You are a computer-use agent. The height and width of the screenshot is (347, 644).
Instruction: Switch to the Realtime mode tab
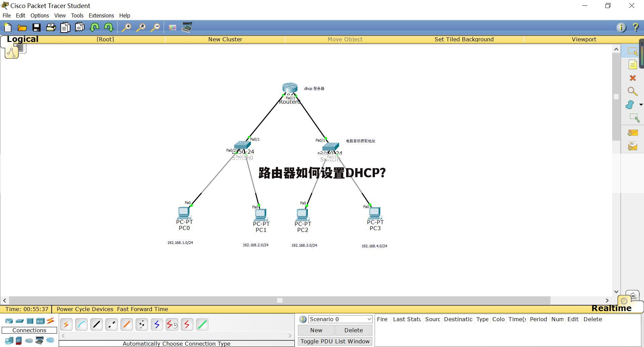tap(611, 308)
